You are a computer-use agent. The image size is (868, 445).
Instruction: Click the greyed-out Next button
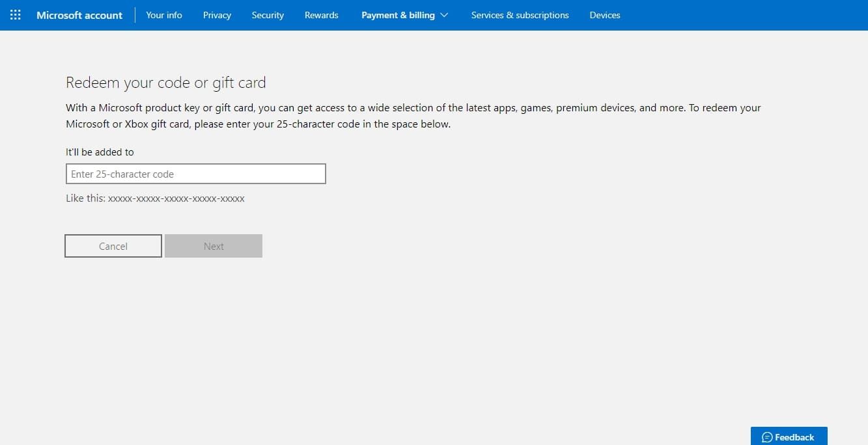point(214,246)
